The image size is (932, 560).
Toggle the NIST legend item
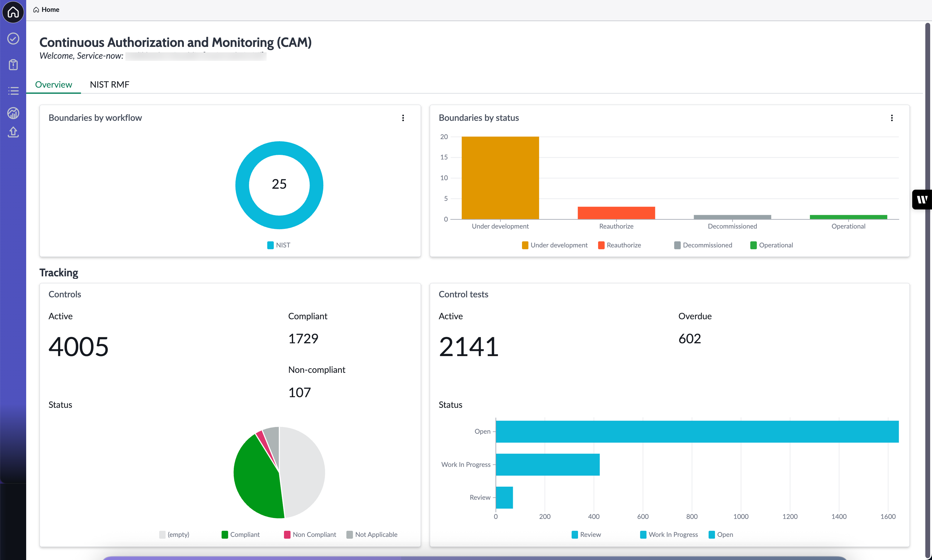(x=279, y=245)
